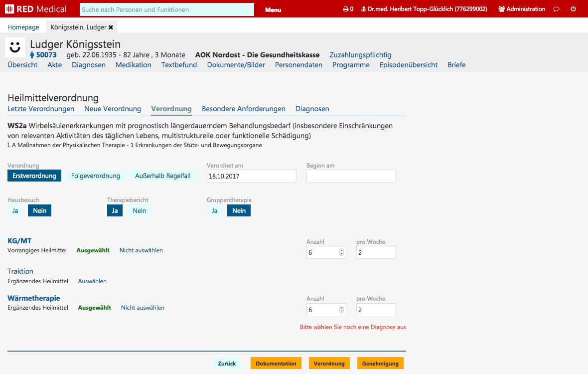Click the Ludger Königsstein patient name heading
Viewport: 588px width, 374px height.
tap(75, 44)
